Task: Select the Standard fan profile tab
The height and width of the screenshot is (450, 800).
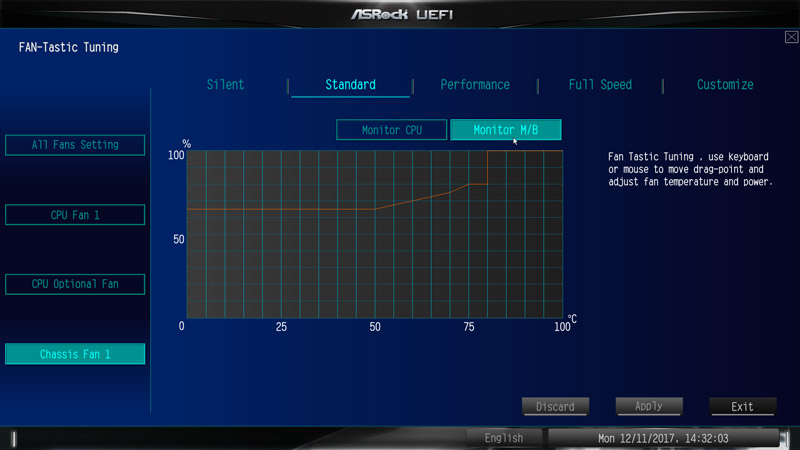Action: click(350, 85)
